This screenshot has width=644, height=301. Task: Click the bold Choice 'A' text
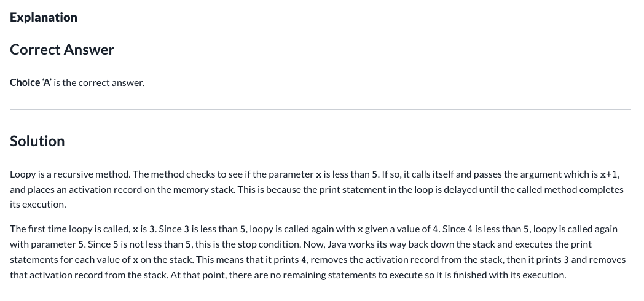pos(30,82)
